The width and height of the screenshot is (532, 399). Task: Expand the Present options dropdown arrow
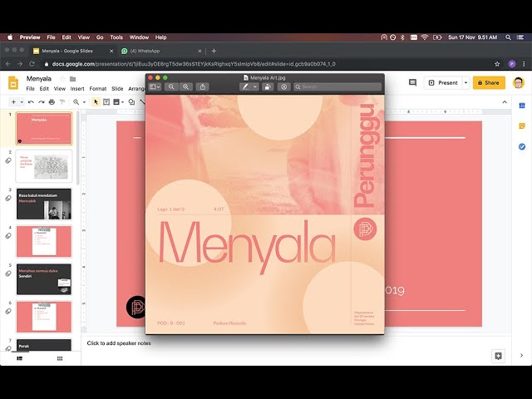click(x=465, y=83)
